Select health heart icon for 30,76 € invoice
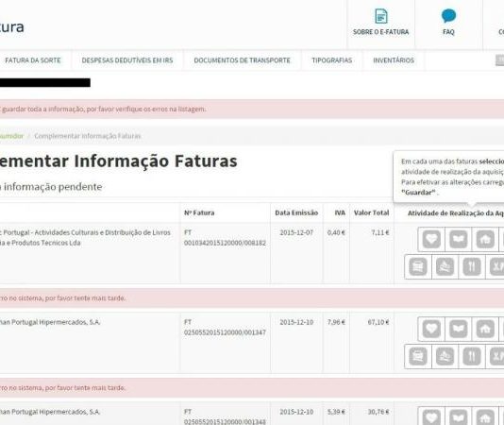The image size is (504, 425). coord(431,416)
